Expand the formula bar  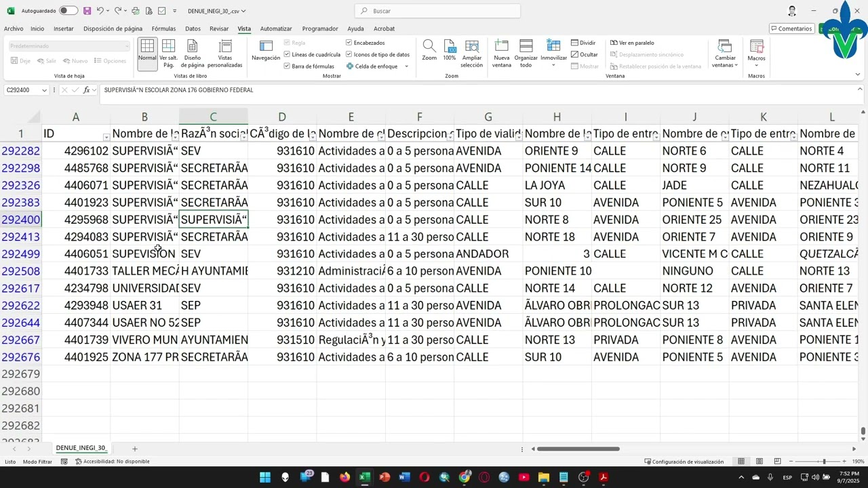860,89
